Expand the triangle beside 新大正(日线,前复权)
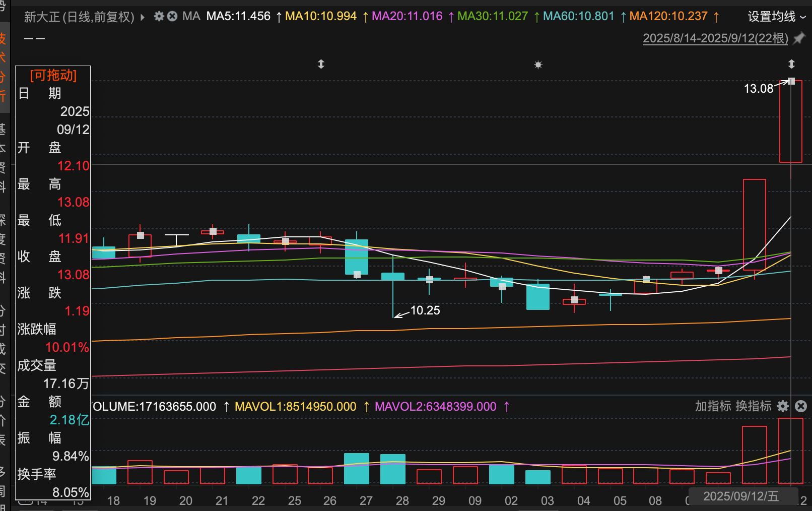Screen dimensions: 812x511 (143, 17)
